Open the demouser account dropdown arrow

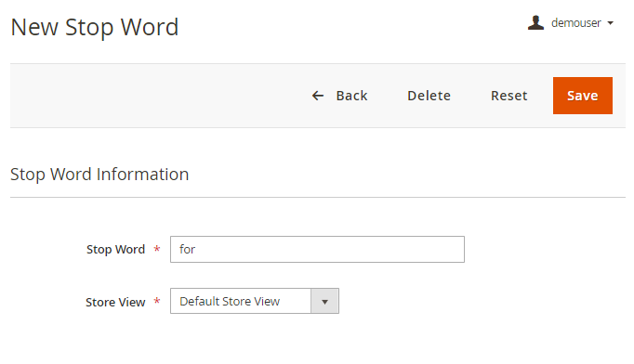tap(611, 23)
